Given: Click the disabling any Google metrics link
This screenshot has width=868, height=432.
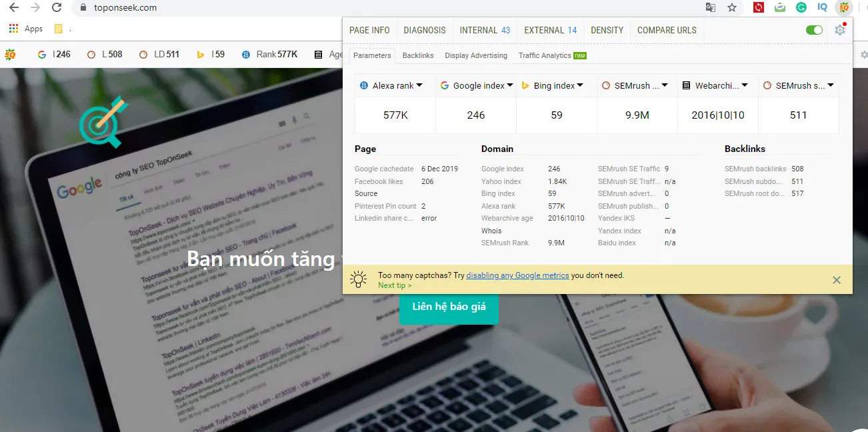Looking at the screenshot, I should (517, 275).
